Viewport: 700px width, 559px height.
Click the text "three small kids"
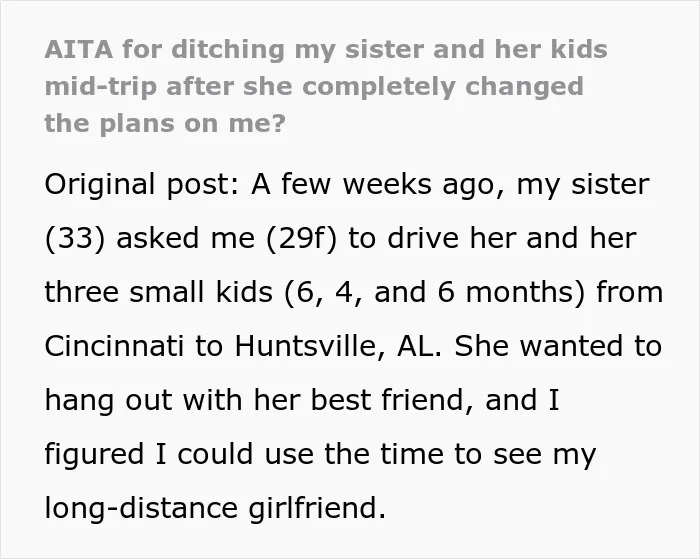click(x=158, y=292)
